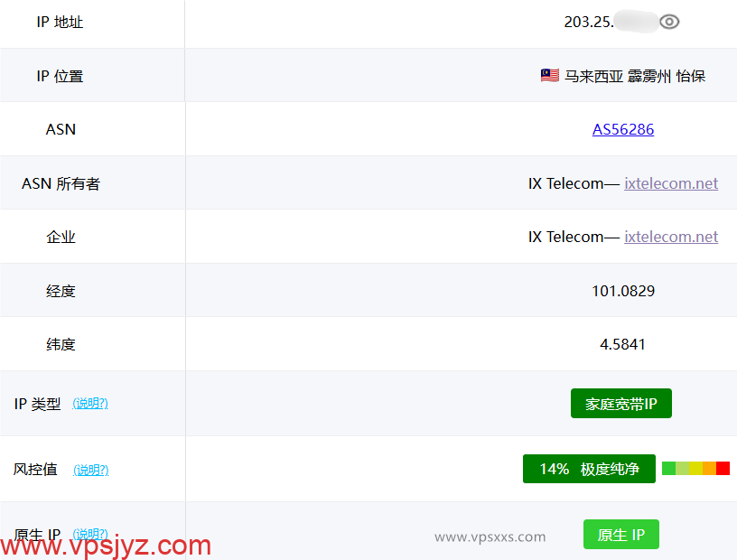
Task: Click the 原生 IP badge
Action: point(621,534)
